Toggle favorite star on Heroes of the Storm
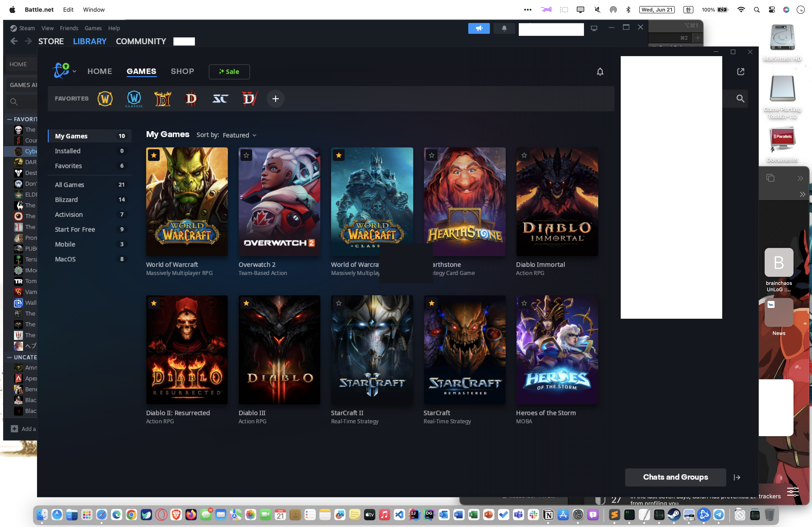 [x=524, y=303]
